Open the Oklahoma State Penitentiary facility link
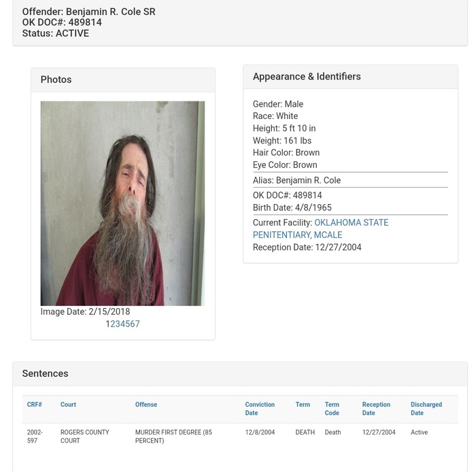The width and height of the screenshot is (476, 472). point(320,229)
